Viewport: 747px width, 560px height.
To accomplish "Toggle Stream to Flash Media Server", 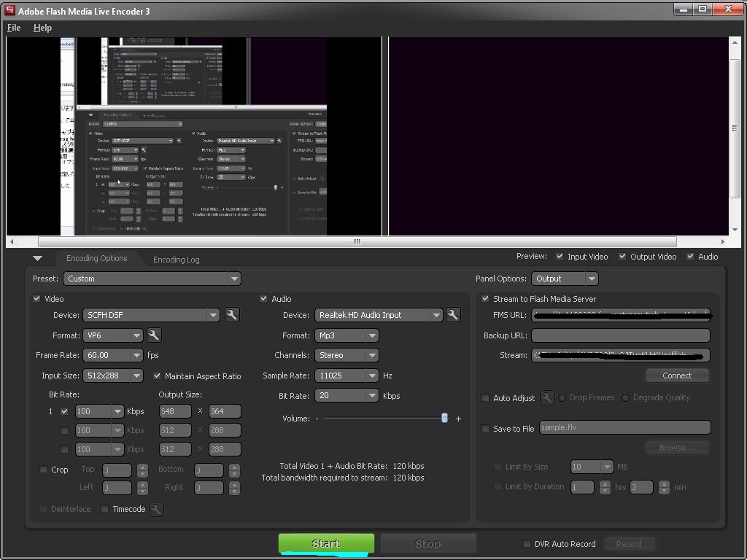I will click(485, 298).
